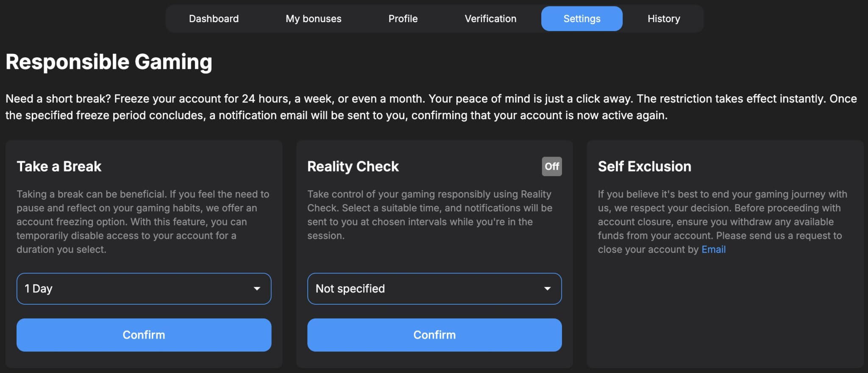
Task: Click the Take a Break description text
Action: click(143, 222)
